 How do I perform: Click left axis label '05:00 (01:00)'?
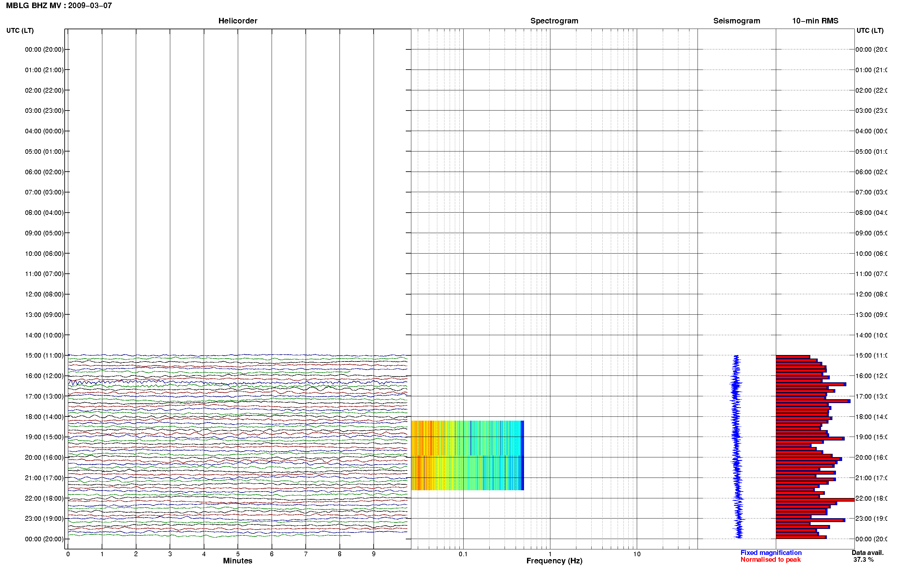tap(44, 151)
